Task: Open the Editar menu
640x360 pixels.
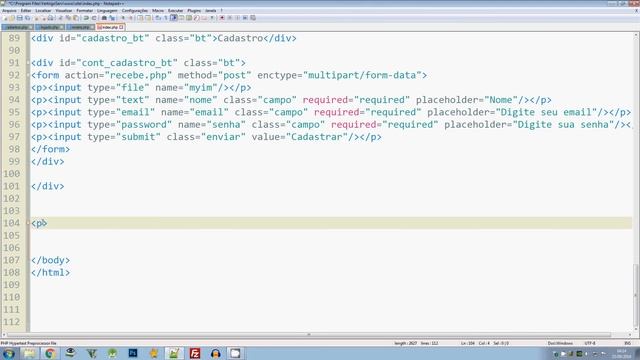Action: (x=26, y=11)
